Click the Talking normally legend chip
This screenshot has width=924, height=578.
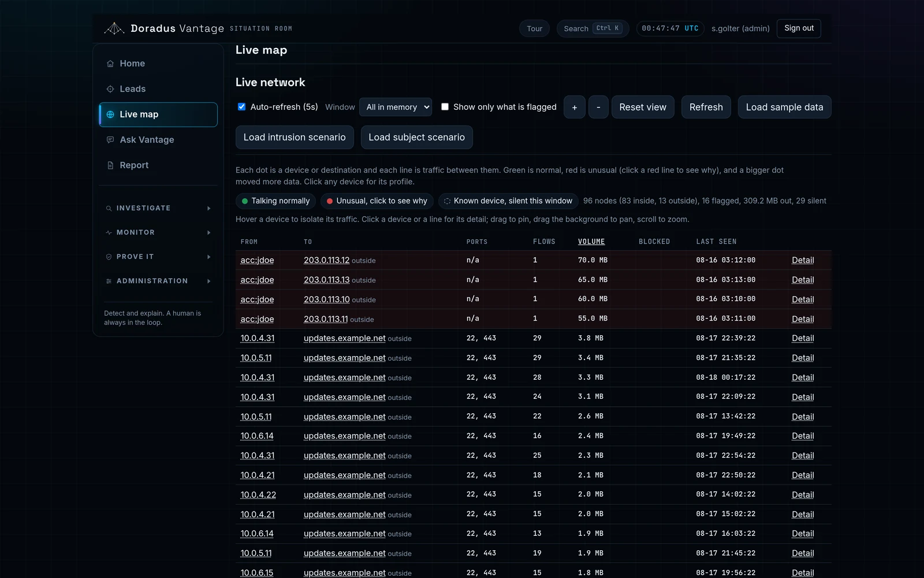276,201
